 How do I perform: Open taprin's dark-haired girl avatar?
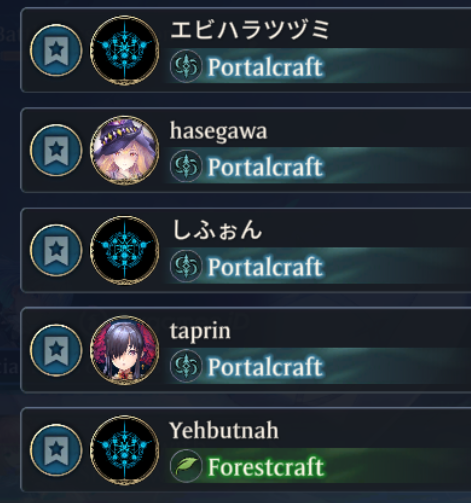pyautogui.click(x=124, y=350)
